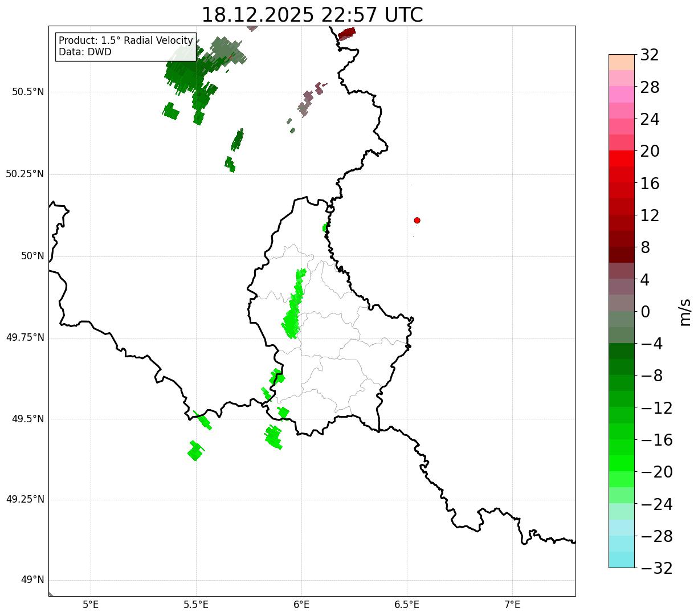Click the 7°E longitude label
Screen dimensions: 698x616
coord(512,605)
